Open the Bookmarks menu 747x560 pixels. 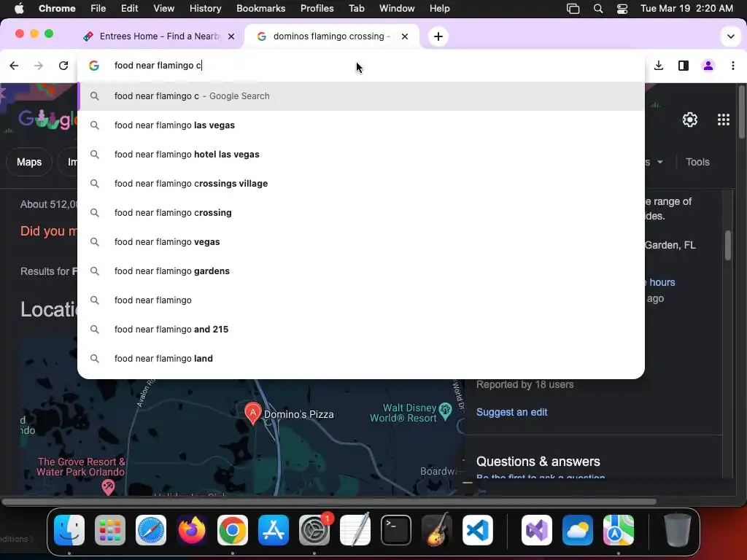click(260, 9)
